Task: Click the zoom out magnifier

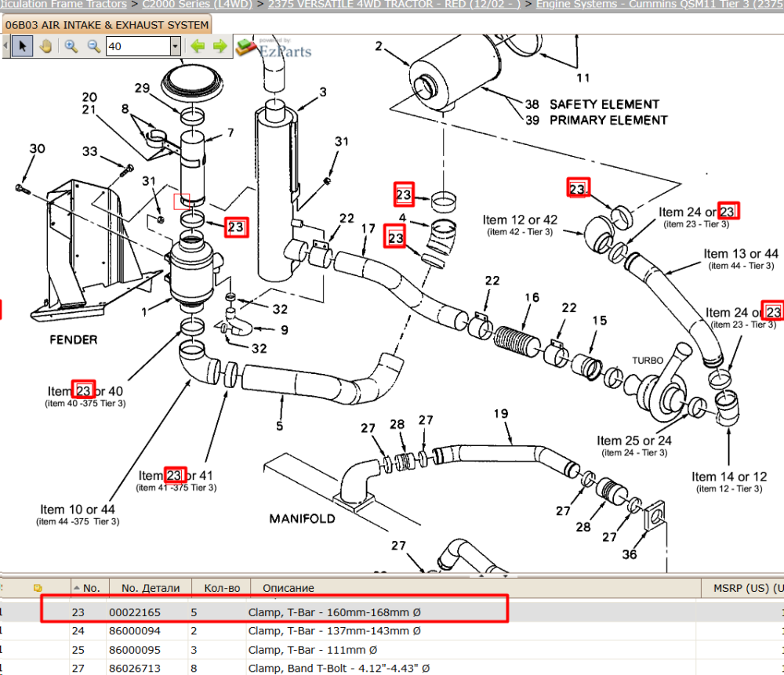Action: tap(93, 46)
